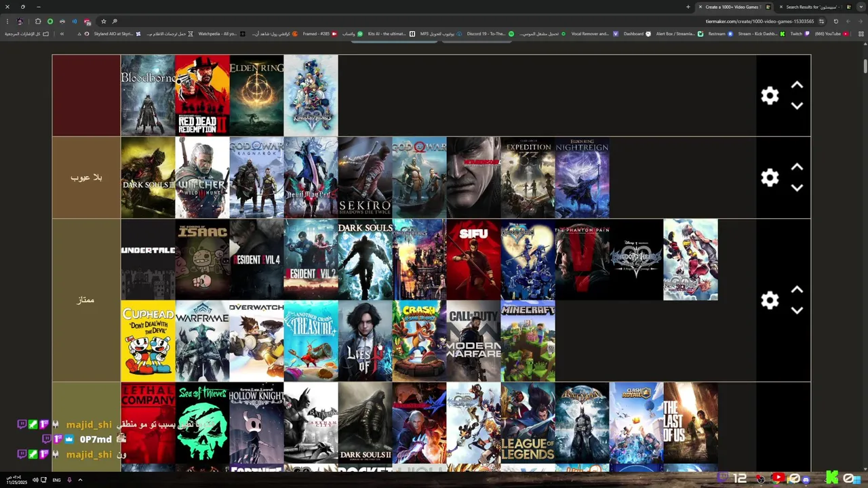868x488 pixels.
Task: Pick the Call of Duty Modern Warfare cover
Action: [x=473, y=341]
